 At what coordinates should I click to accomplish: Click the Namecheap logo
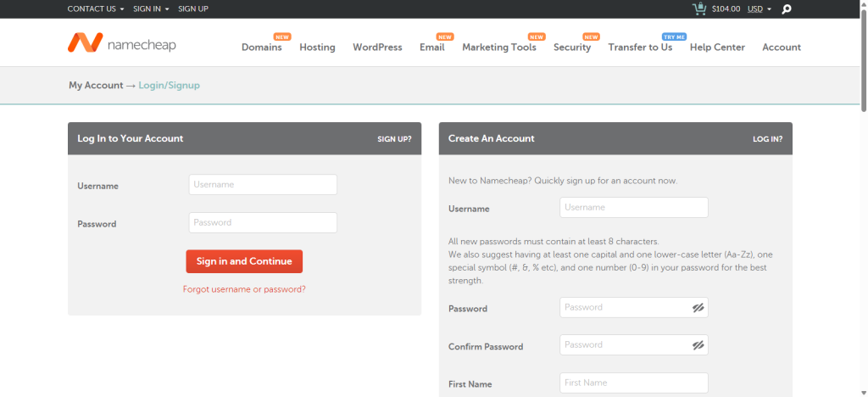pos(122,43)
